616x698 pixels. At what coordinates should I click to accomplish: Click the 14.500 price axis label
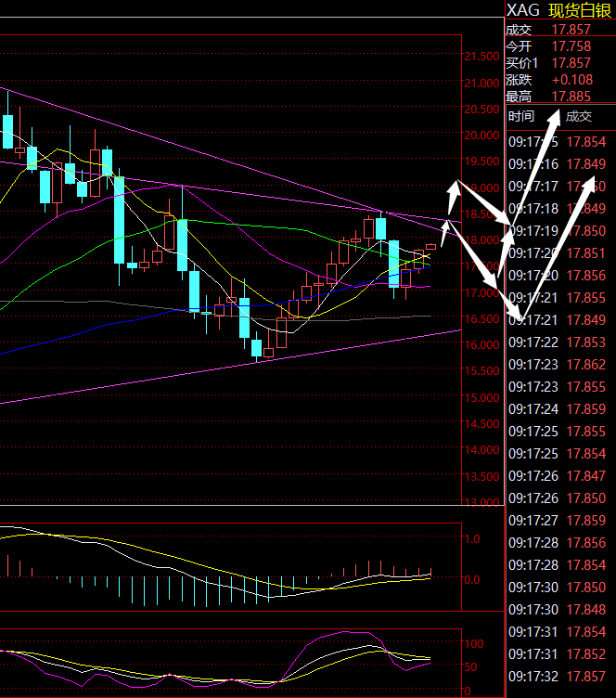tap(482, 424)
